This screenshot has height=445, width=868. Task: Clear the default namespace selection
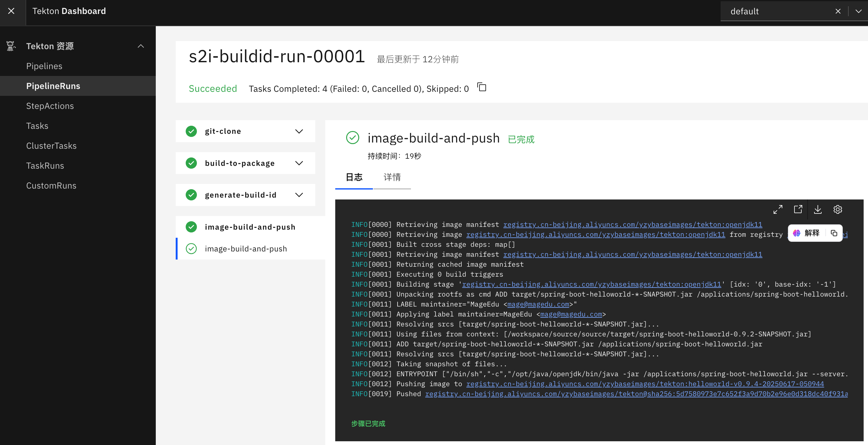[838, 12]
